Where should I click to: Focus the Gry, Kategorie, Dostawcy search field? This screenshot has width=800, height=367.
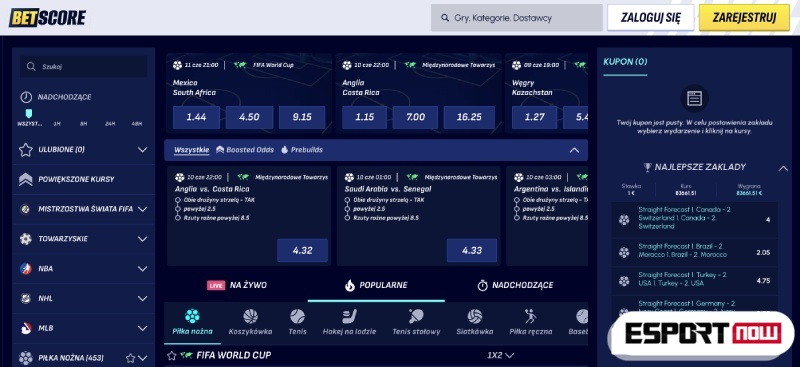pos(517,18)
